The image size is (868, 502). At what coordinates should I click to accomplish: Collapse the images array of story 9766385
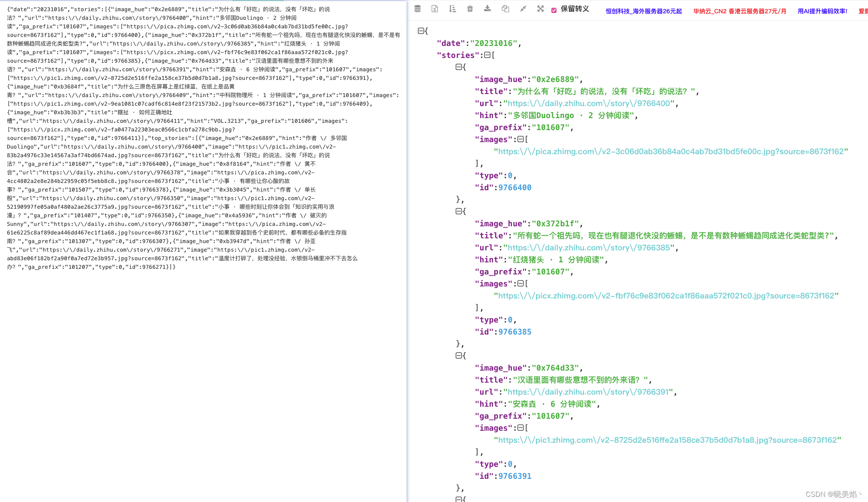[520, 283]
